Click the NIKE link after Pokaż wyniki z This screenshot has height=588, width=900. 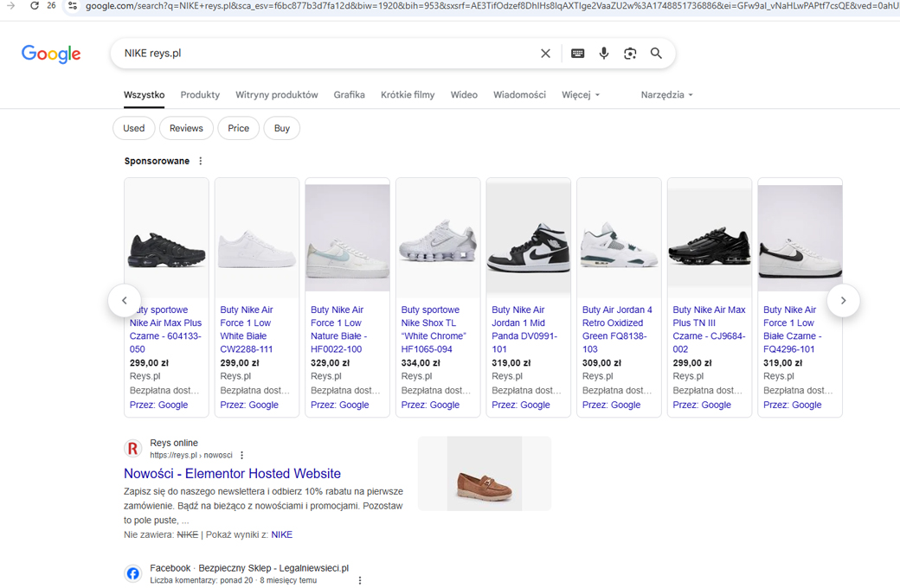click(x=282, y=534)
